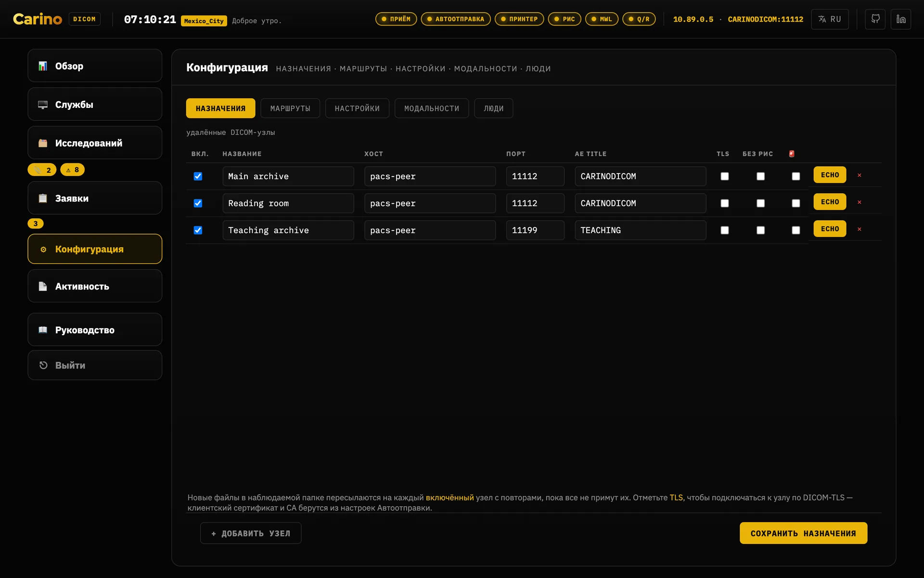Open the Обзор overview section
This screenshot has width=924, height=578.
pyautogui.click(x=95, y=66)
